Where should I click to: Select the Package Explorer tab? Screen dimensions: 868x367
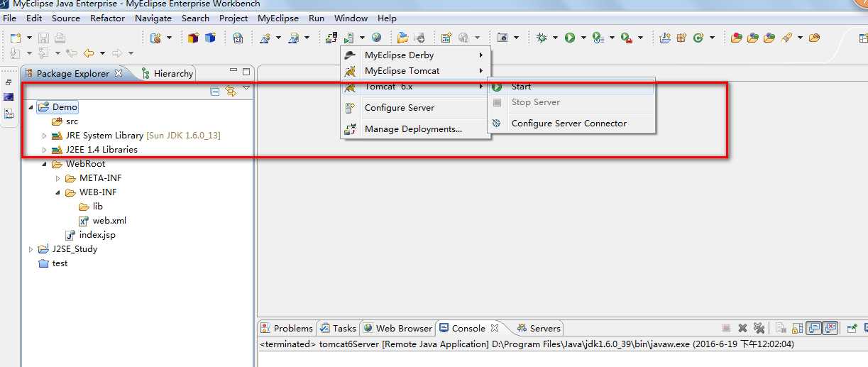[73, 73]
